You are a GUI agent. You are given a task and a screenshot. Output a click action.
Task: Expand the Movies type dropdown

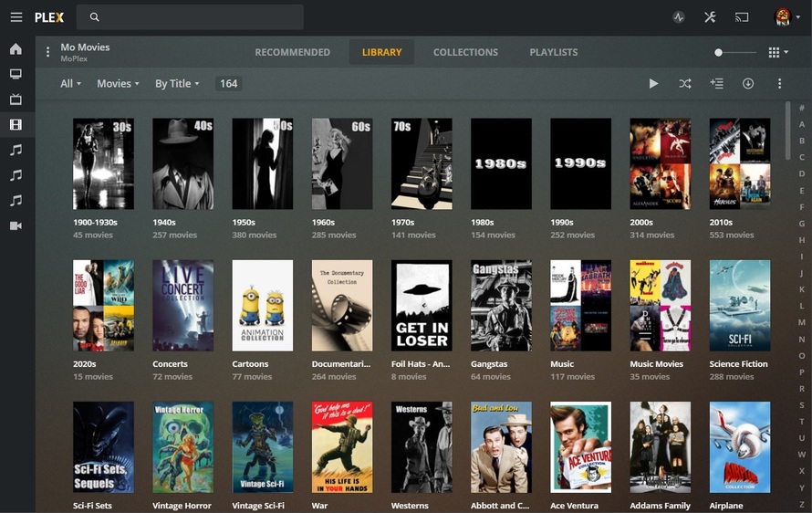118,83
